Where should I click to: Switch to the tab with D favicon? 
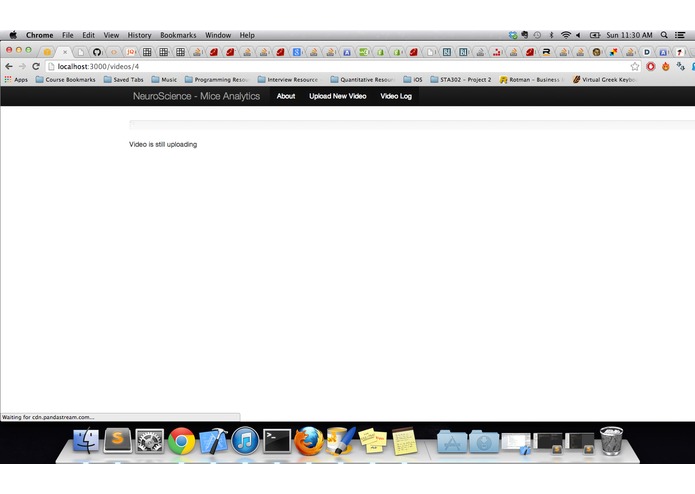coord(647,52)
